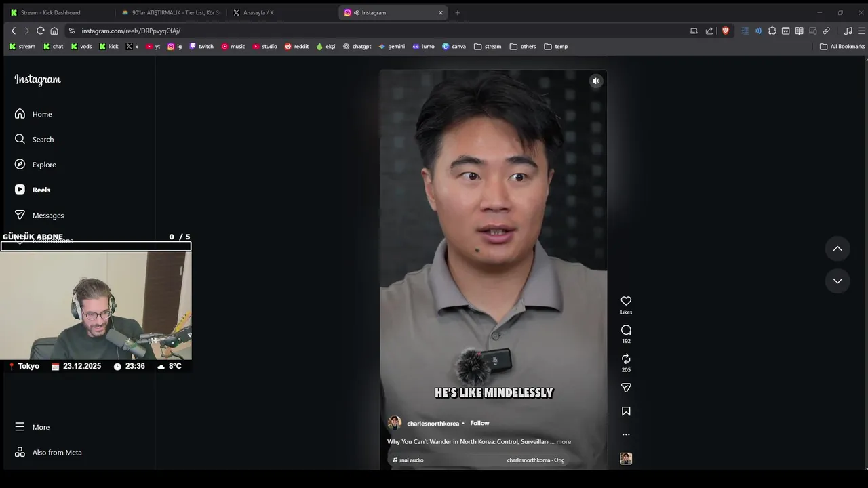
Task: Like the reel with the heart icon
Action: (x=626, y=301)
